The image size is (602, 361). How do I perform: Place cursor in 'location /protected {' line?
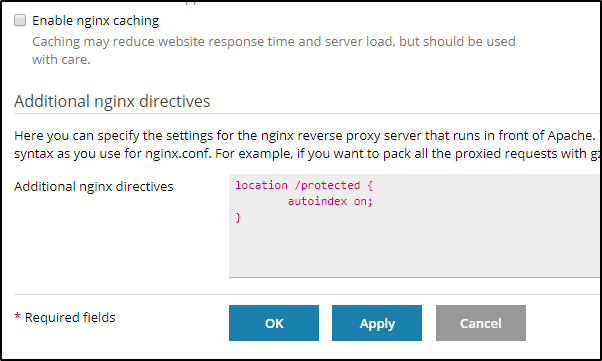[x=304, y=185]
